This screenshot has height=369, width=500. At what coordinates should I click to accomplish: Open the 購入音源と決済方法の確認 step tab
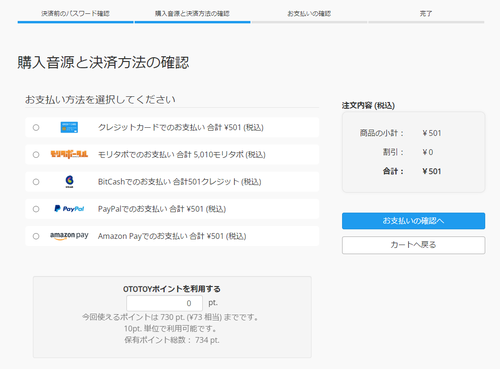[192, 14]
